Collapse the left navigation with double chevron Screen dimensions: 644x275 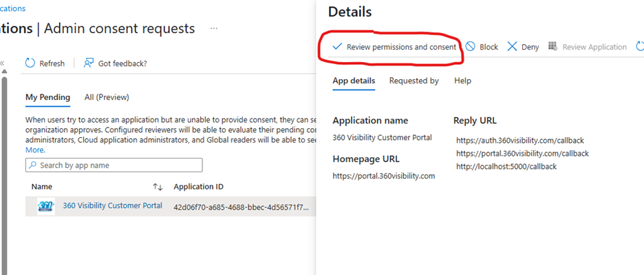click(2, 63)
